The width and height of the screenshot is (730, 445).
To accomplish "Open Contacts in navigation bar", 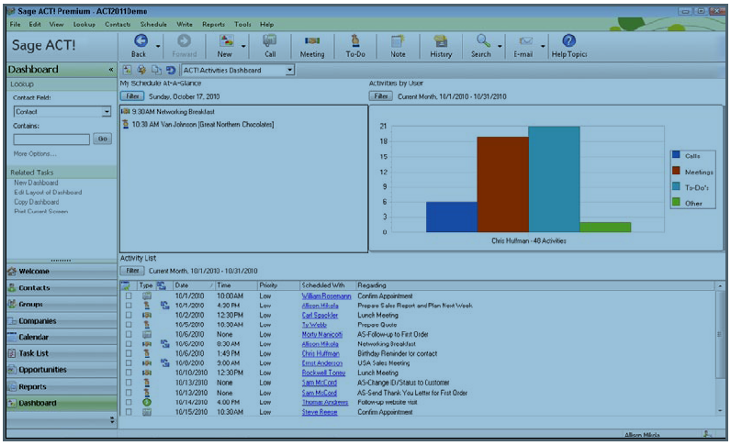I will tap(61, 288).
